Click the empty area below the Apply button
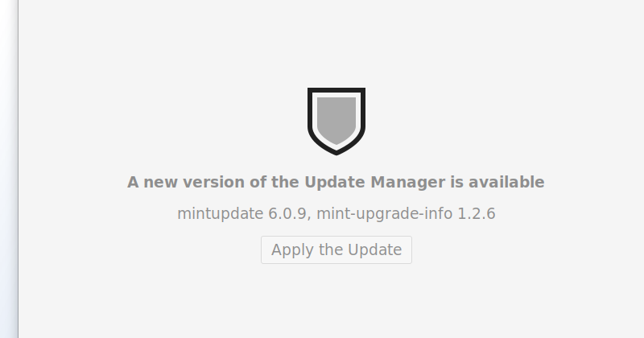The image size is (644, 338). click(x=336, y=302)
